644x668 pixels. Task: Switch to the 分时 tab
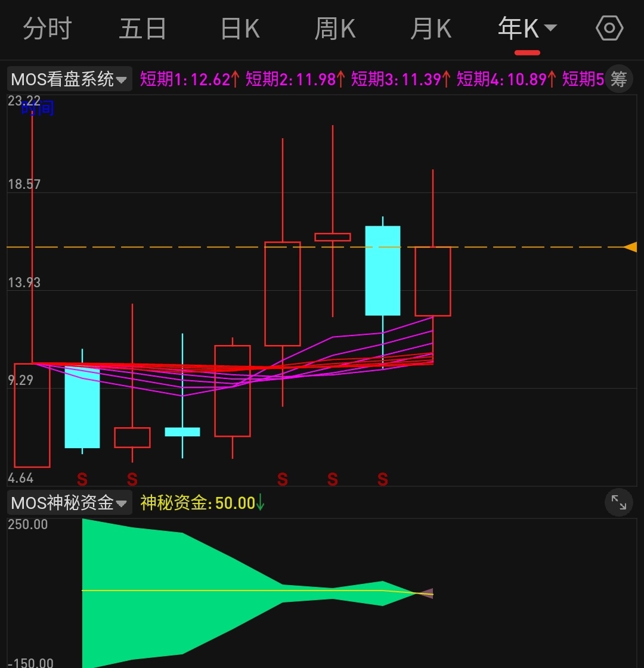tap(47, 29)
